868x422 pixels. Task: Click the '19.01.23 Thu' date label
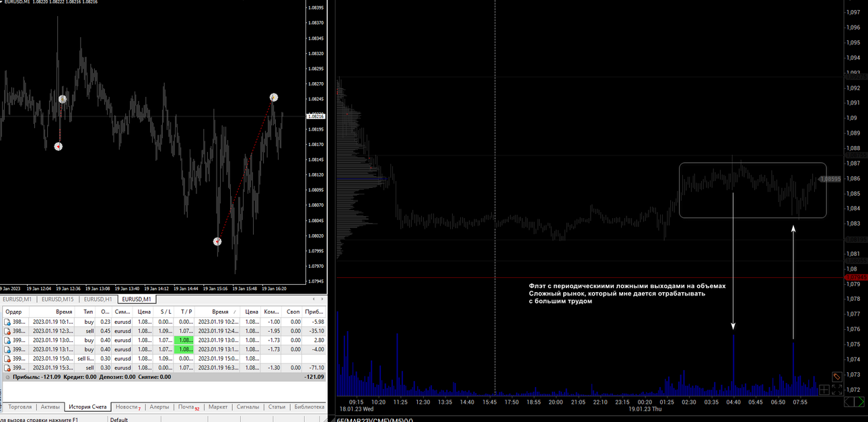coord(645,409)
